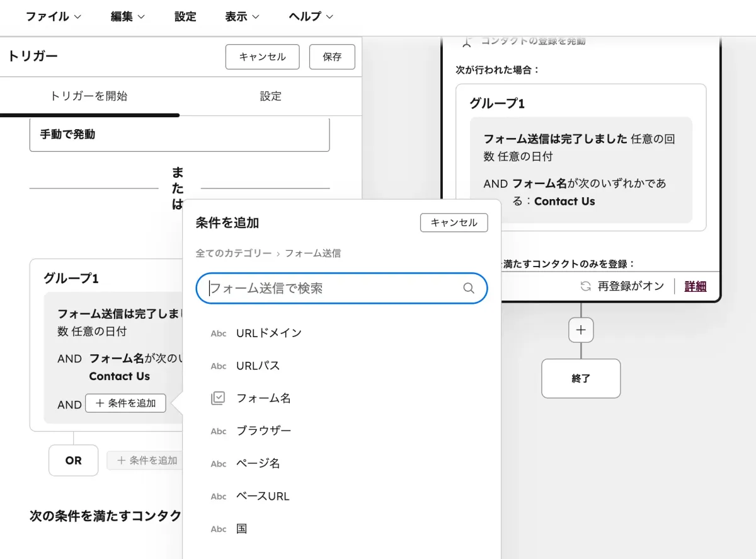This screenshot has width=756, height=559.
Task: Click the Abc icon beside URLパス
Action: pyautogui.click(x=218, y=366)
